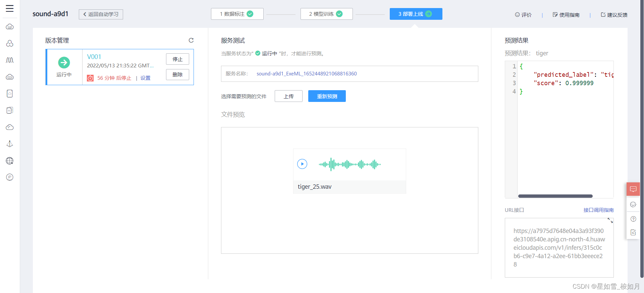Open auto-stop settings link
644x293 pixels.
pos(145,78)
